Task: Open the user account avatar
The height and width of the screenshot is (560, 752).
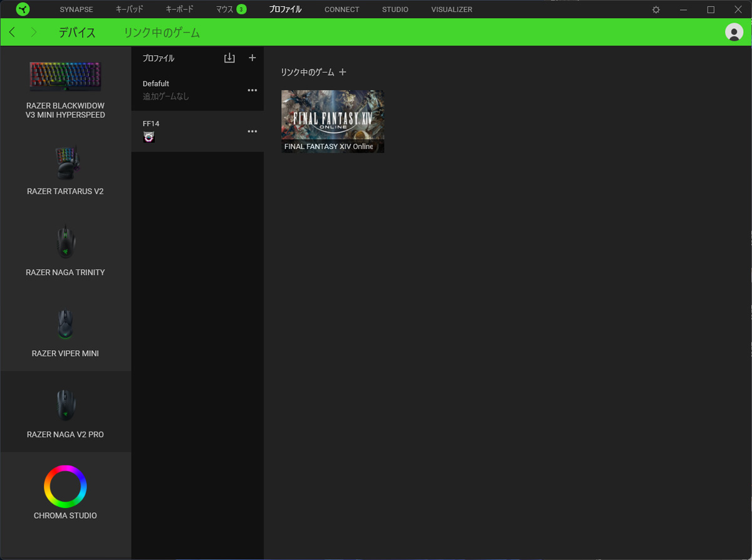Action: (x=734, y=32)
